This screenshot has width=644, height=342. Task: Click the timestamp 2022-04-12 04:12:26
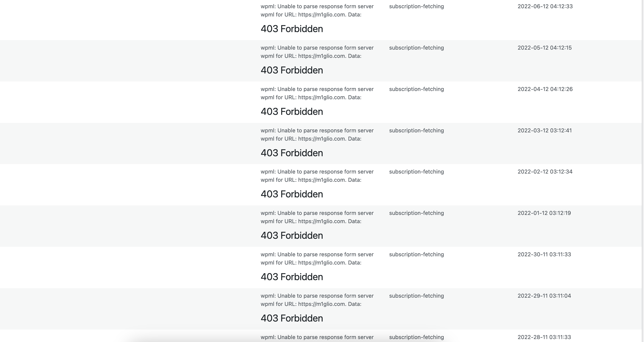[545, 89]
